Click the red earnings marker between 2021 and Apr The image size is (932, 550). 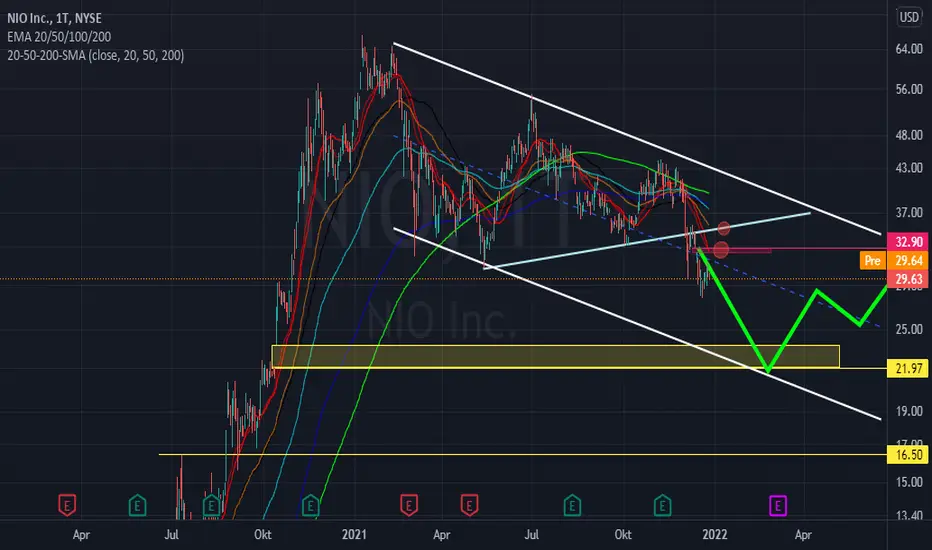[x=408, y=505]
